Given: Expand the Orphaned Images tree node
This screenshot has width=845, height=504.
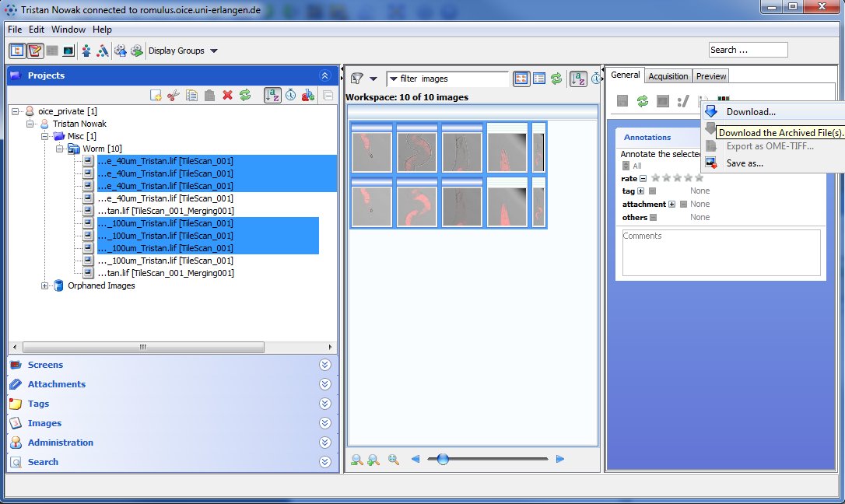Looking at the screenshot, I should 45,285.
